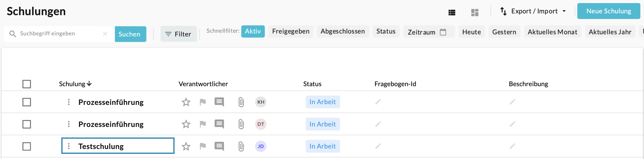
Task: Toggle the Aktiv quick filter
Action: point(253,31)
